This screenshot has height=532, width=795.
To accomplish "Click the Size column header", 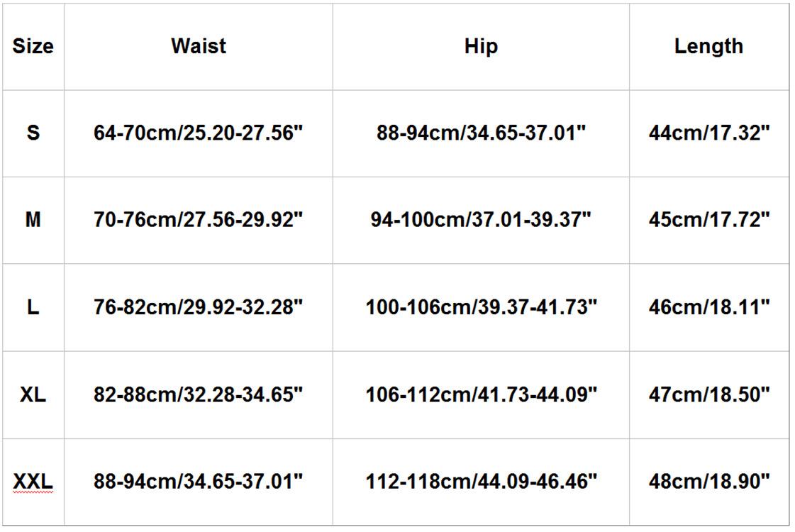I will point(33,47).
